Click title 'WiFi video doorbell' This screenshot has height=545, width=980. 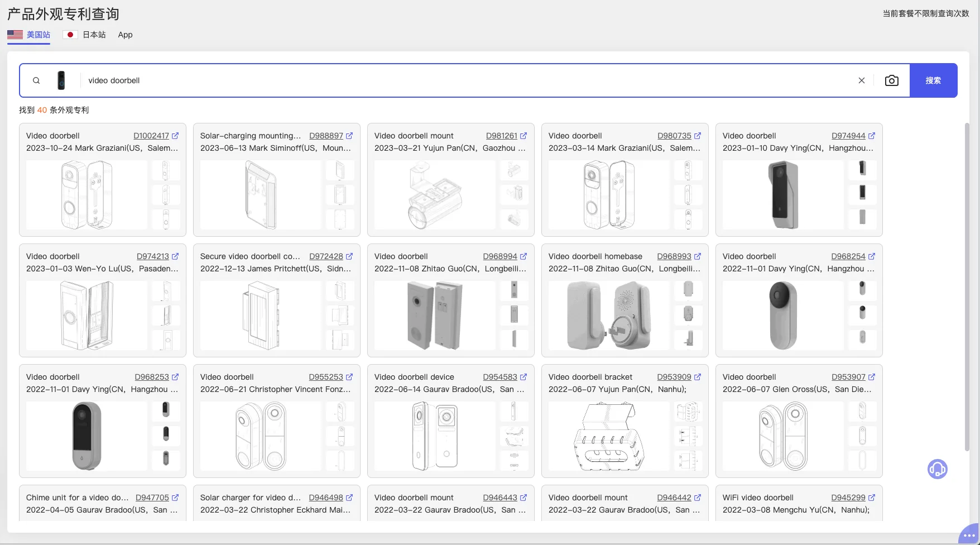pos(758,498)
